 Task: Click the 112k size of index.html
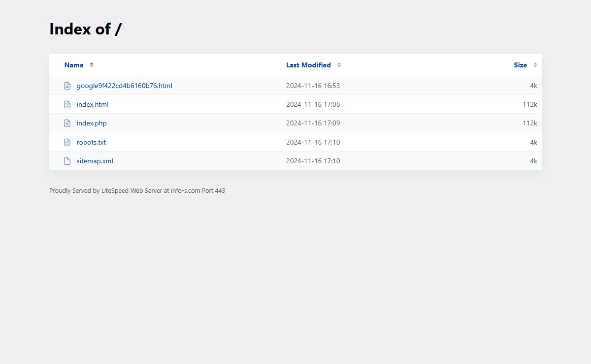530,104
